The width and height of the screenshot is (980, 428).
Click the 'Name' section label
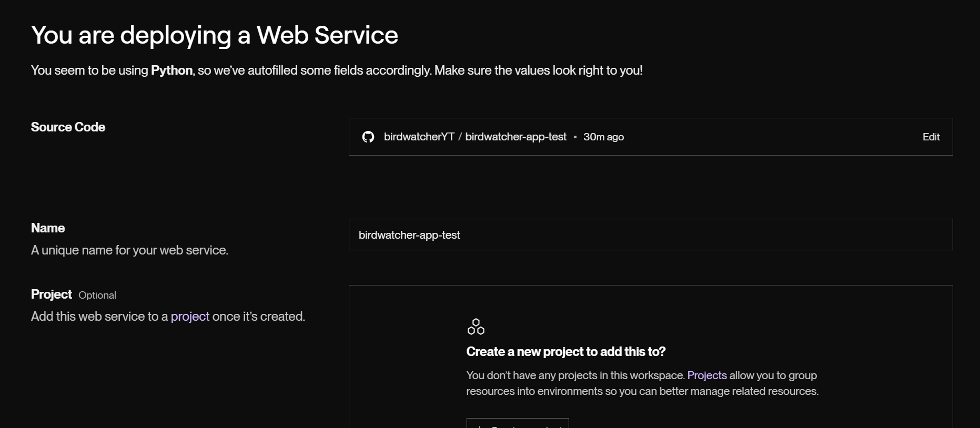pos(48,228)
